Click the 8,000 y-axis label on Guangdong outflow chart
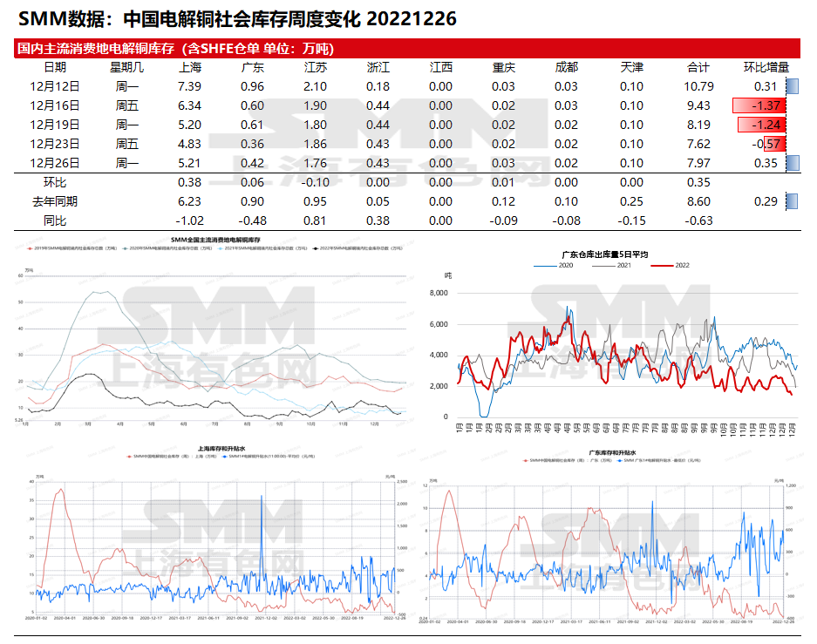Image resolution: width=817 pixels, height=644 pixels. [439, 293]
